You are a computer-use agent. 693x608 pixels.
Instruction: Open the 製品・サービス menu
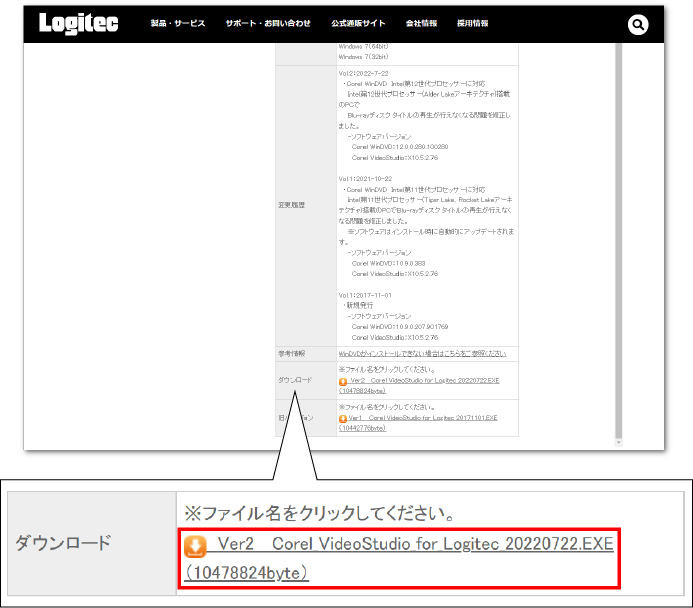pos(178,23)
